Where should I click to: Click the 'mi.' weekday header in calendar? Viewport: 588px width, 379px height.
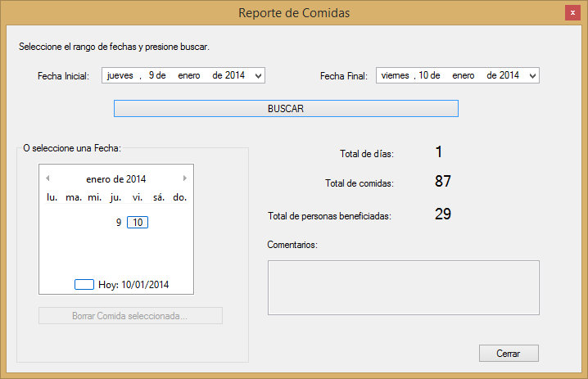click(x=94, y=197)
